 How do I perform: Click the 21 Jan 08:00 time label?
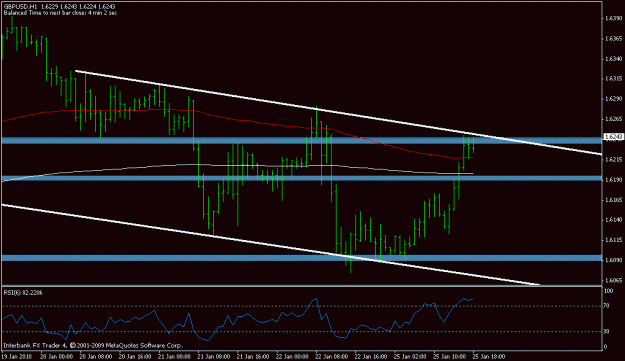tap(214, 356)
